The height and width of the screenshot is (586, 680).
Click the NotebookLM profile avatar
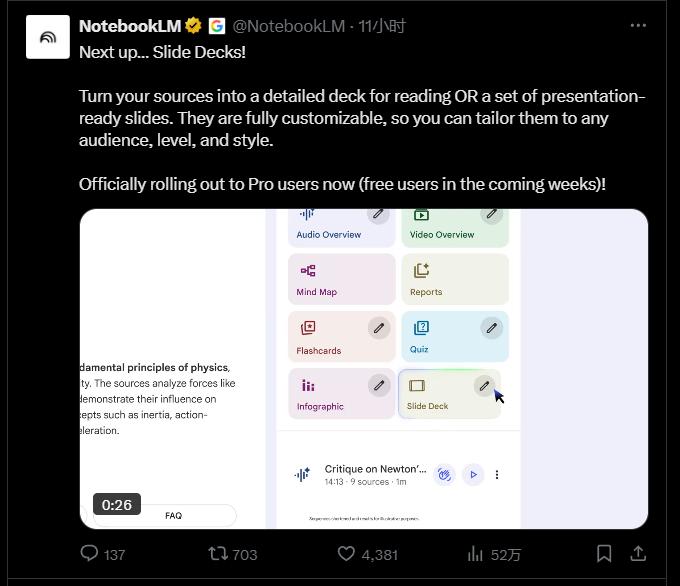47,37
